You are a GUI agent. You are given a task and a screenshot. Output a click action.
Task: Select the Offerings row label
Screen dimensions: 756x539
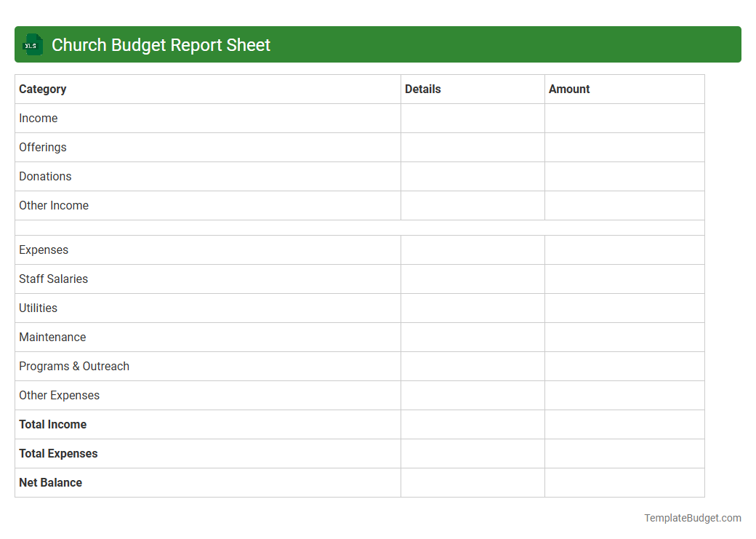(x=42, y=147)
